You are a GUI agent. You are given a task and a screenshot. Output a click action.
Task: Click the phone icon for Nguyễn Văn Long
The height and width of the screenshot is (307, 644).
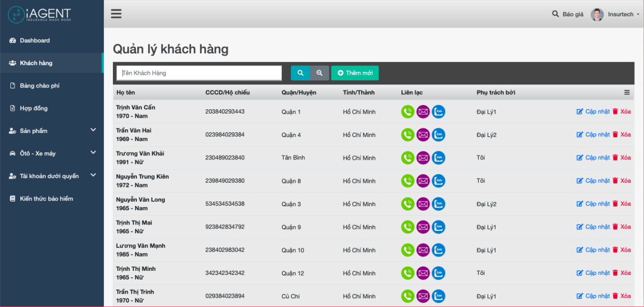407,204
